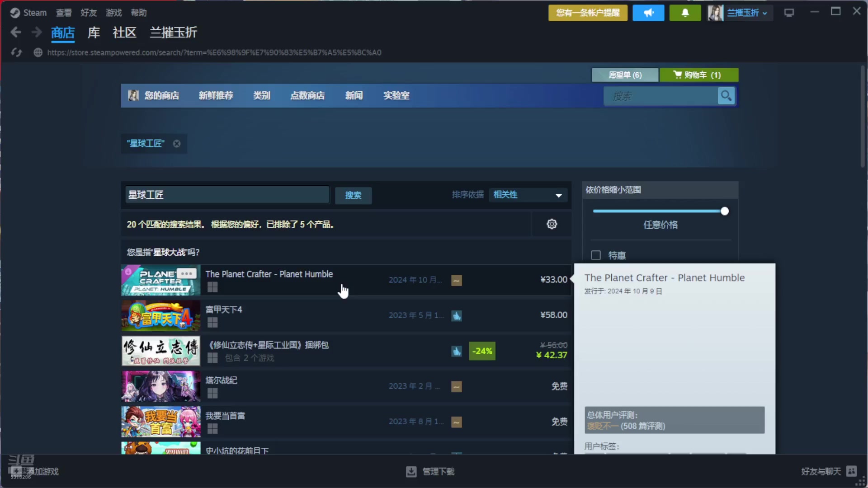Open the 好友 menu
Image resolution: width=868 pixels, height=488 pixels.
click(89, 13)
